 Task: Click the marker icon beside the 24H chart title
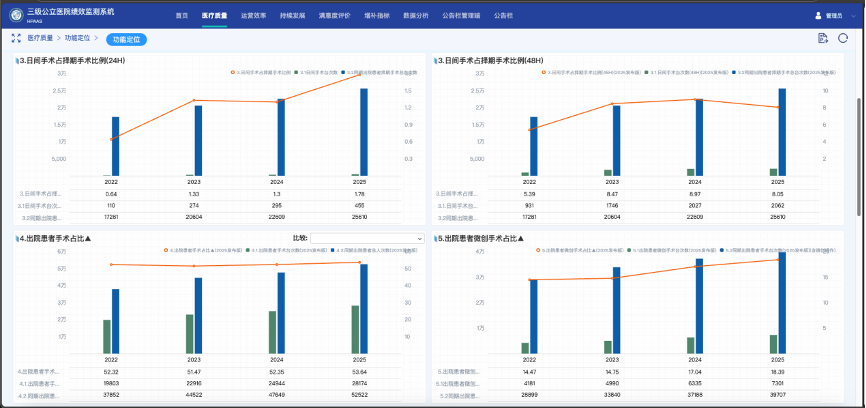point(17,61)
